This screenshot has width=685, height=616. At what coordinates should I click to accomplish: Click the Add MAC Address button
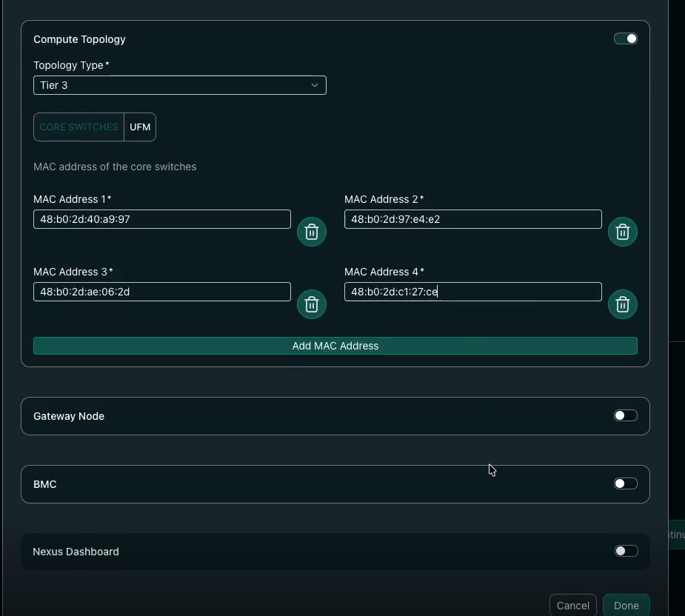click(x=335, y=346)
